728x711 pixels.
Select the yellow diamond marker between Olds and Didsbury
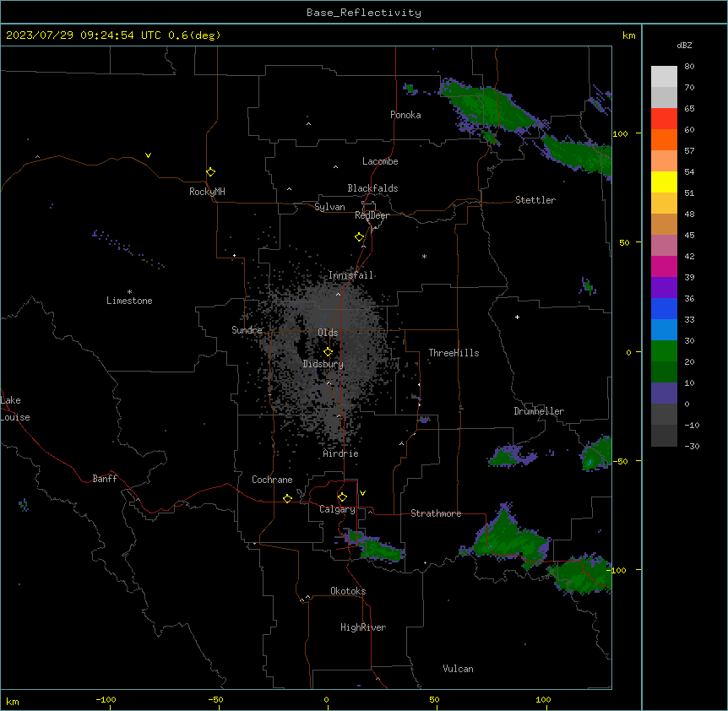click(x=329, y=352)
